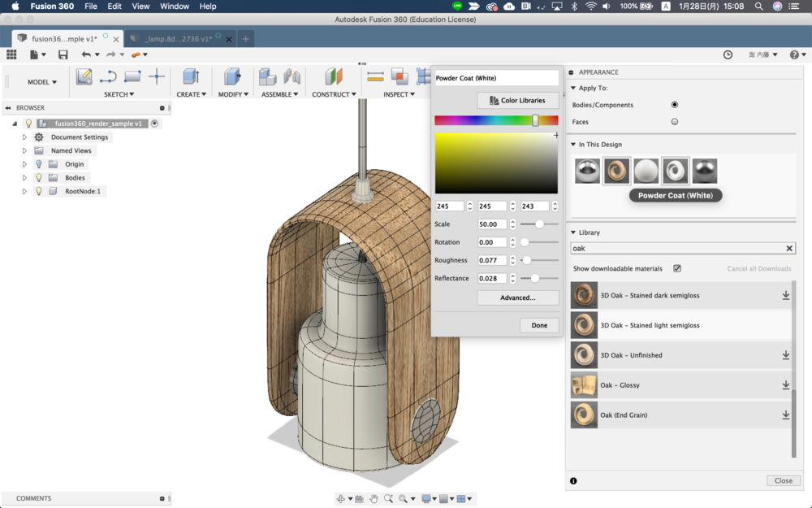The width and height of the screenshot is (812, 508).
Task: Expand the Document Settings tree node
Action: click(24, 137)
